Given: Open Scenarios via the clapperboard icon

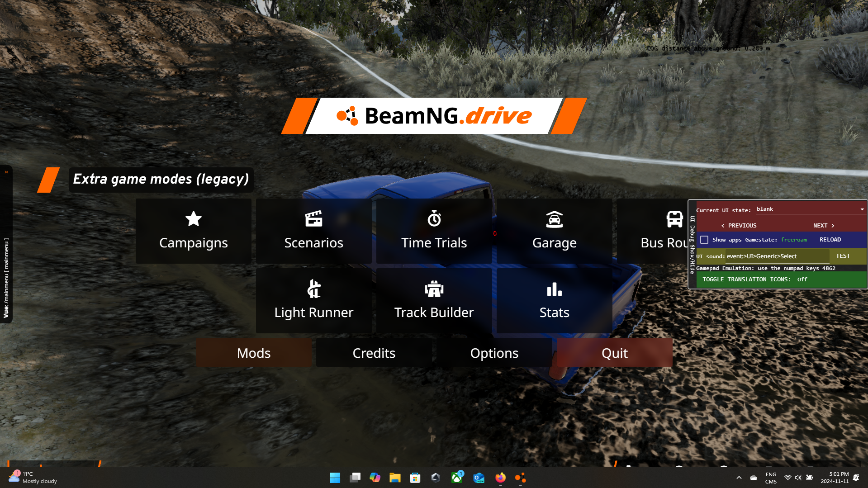Looking at the screenshot, I should (x=313, y=219).
